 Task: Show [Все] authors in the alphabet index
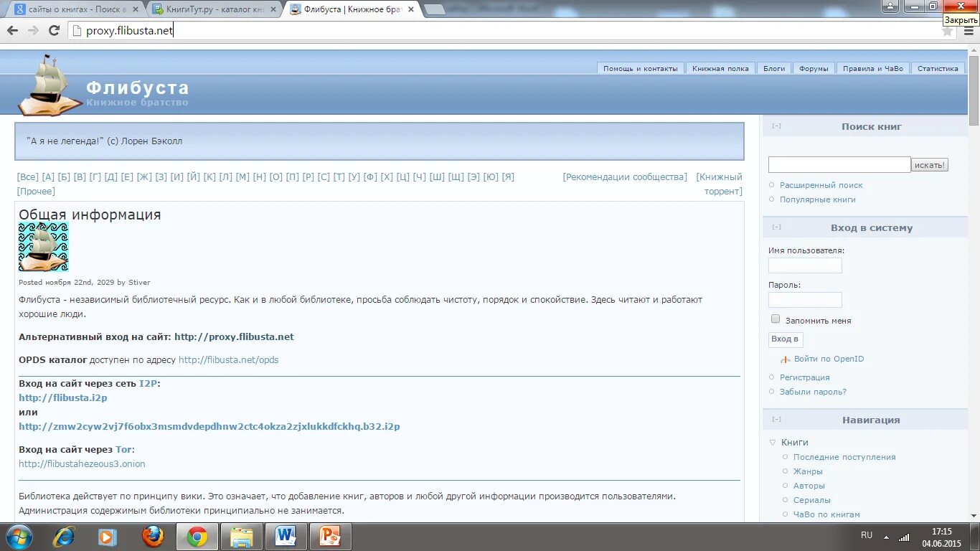(28, 177)
